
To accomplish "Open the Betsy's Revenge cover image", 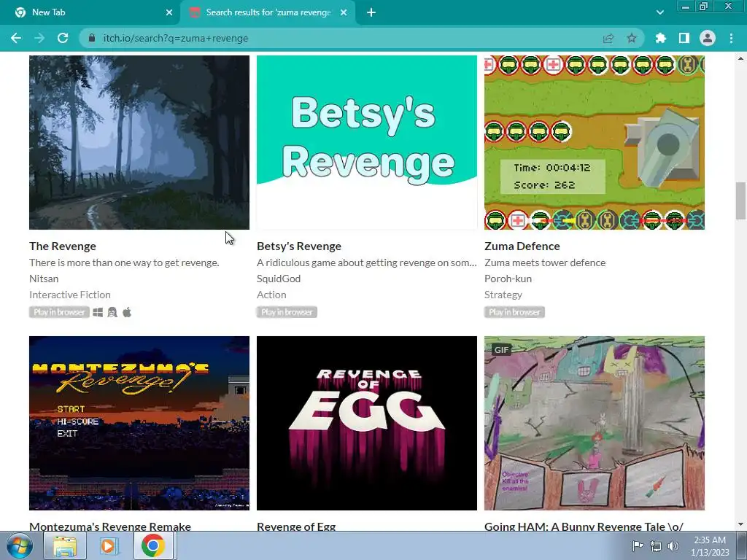I will (367, 142).
